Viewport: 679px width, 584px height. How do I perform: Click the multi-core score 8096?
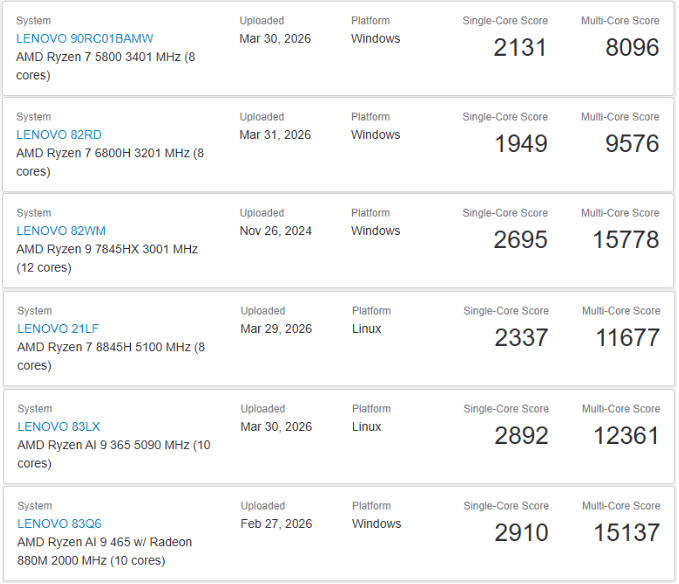632,47
